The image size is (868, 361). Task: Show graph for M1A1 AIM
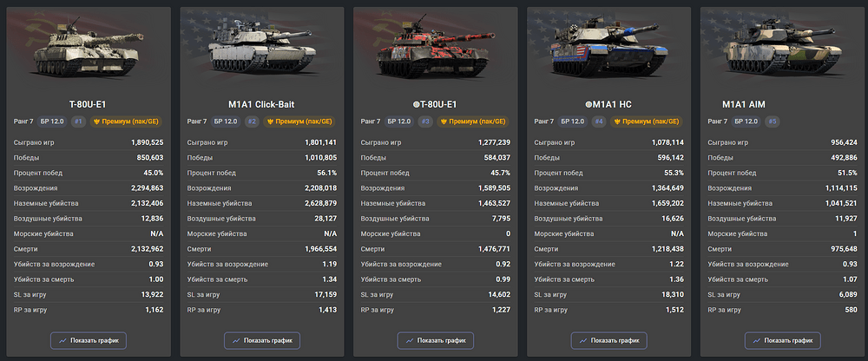click(782, 340)
